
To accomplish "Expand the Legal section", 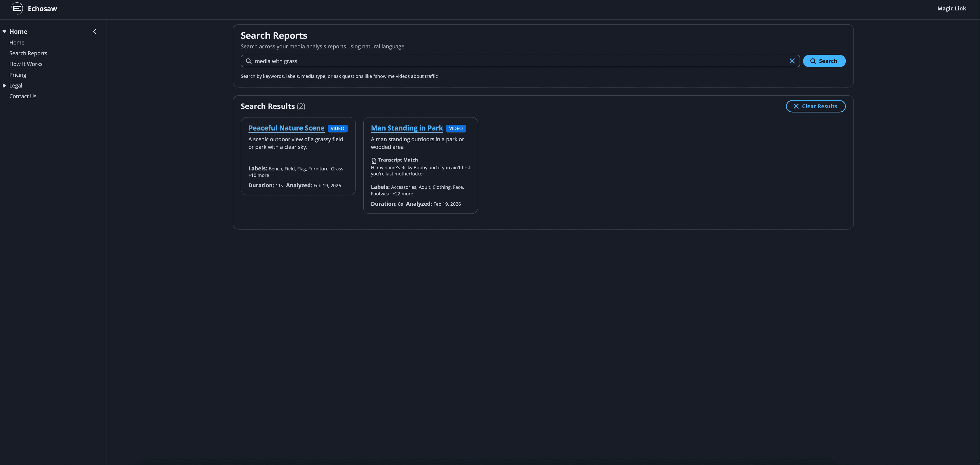I will (x=4, y=85).
